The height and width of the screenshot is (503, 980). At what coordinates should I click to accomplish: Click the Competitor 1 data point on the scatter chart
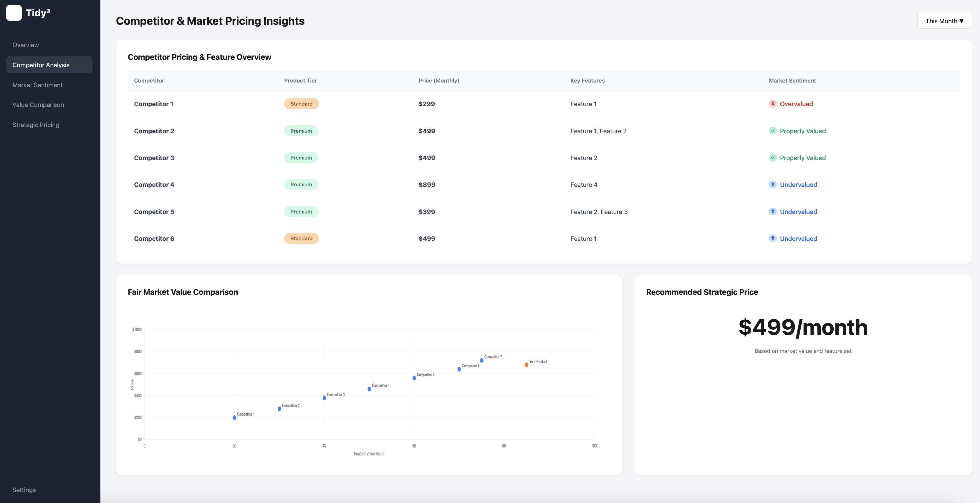pos(234,418)
